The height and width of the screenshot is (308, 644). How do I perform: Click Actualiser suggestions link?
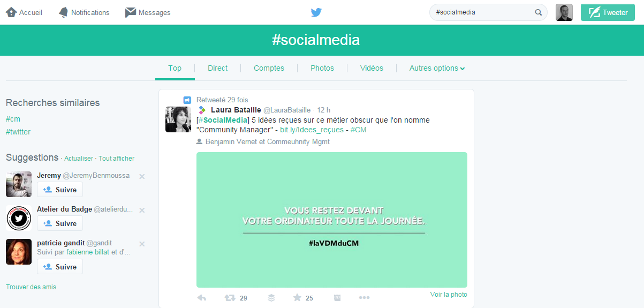[x=79, y=159]
